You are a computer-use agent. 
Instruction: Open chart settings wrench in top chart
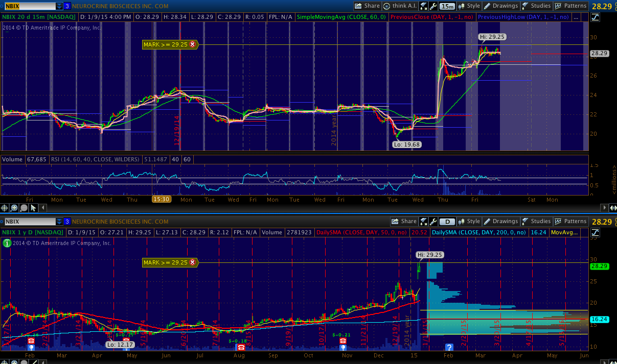point(433,6)
